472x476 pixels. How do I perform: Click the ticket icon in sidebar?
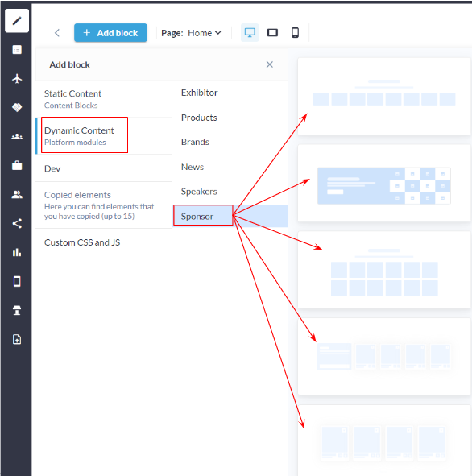tap(17, 107)
